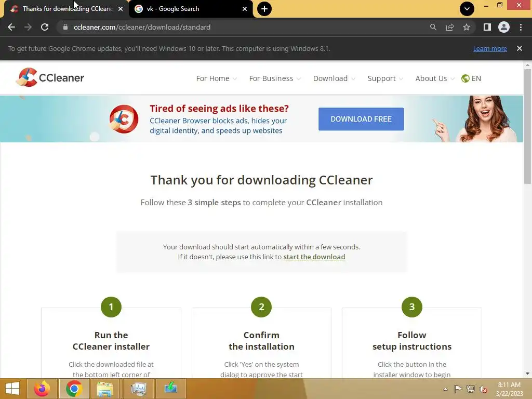Viewport: 532px width, 399px height.
Task: Close the CCleaner download tab
Action: click(x=121, y=9)
